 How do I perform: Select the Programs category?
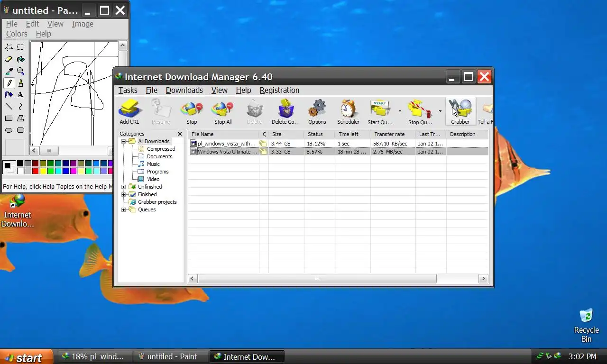pos(157,172)
